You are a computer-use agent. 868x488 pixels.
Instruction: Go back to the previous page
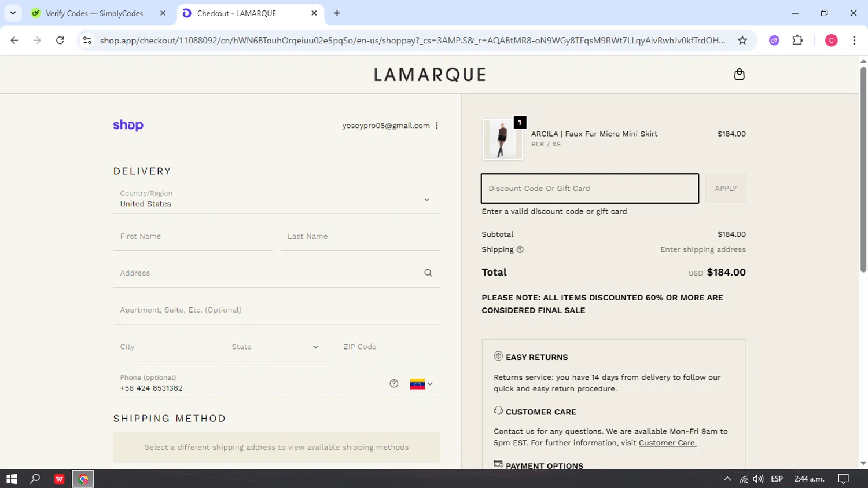click(14, 41)
